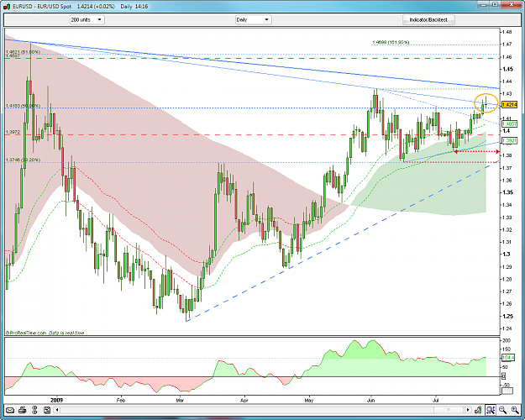Click the zoom in magnifier icon
This screenshot has height=420, width=525.
(515, 410)
